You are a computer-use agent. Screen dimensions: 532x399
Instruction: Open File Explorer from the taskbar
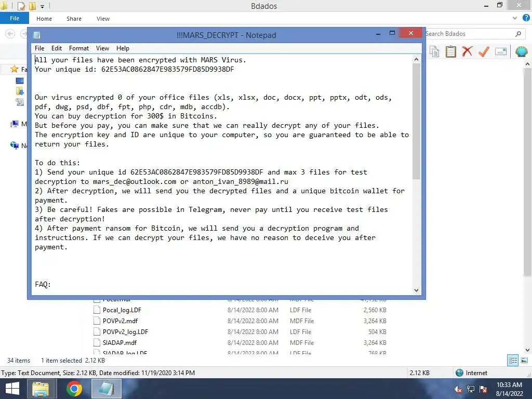[x=41, y=389]
